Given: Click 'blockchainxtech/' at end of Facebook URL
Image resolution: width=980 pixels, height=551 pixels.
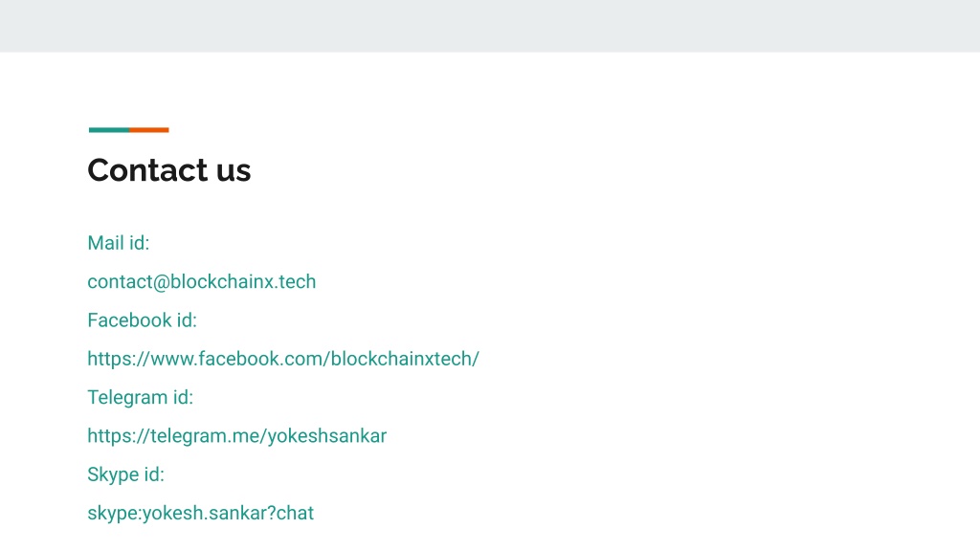Looking at the screenshot, I should click(405, 359).
